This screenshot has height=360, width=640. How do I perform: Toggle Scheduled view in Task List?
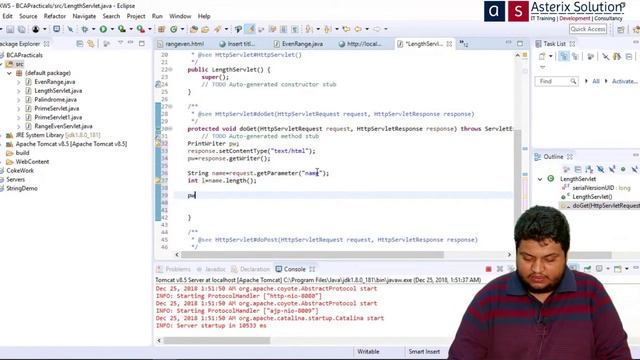pyautogui.click(x=576, y=56)
